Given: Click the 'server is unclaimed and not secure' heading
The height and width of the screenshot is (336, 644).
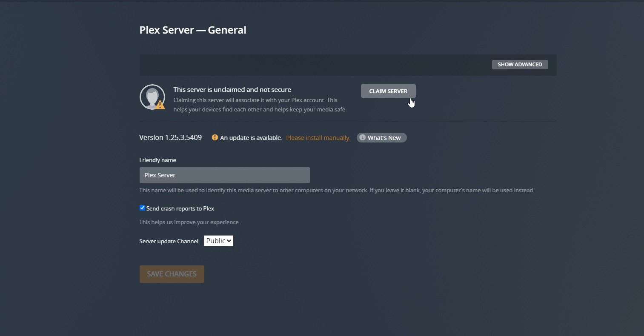Looking at the screenshot, I should (232, 90).
